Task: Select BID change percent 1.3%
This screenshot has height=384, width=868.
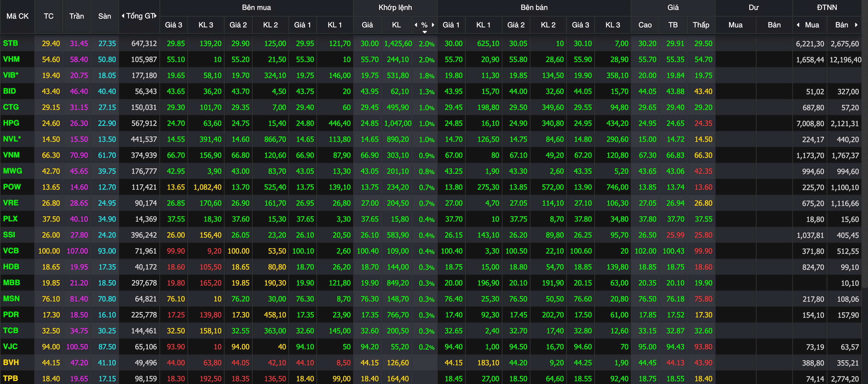Action: pyautogui.click(x=426, y=92)
